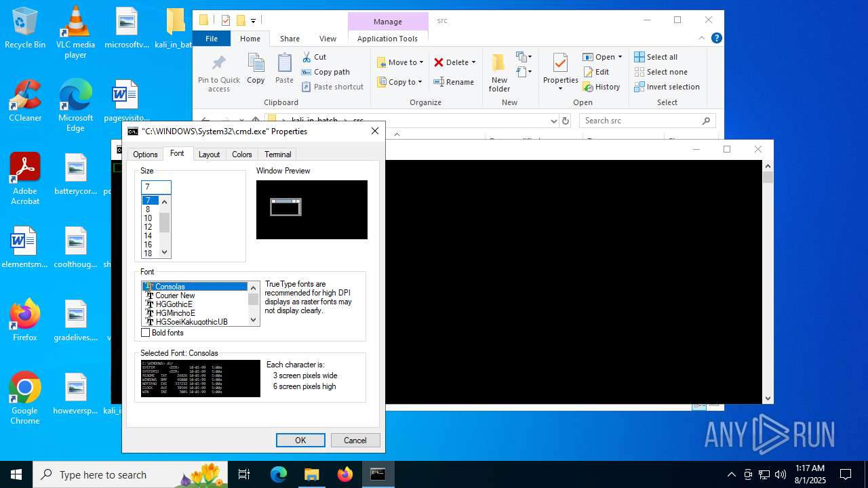Toggle the Bold fonts checkbox
This screenshot has width=868, height=488.
point(145,333)
